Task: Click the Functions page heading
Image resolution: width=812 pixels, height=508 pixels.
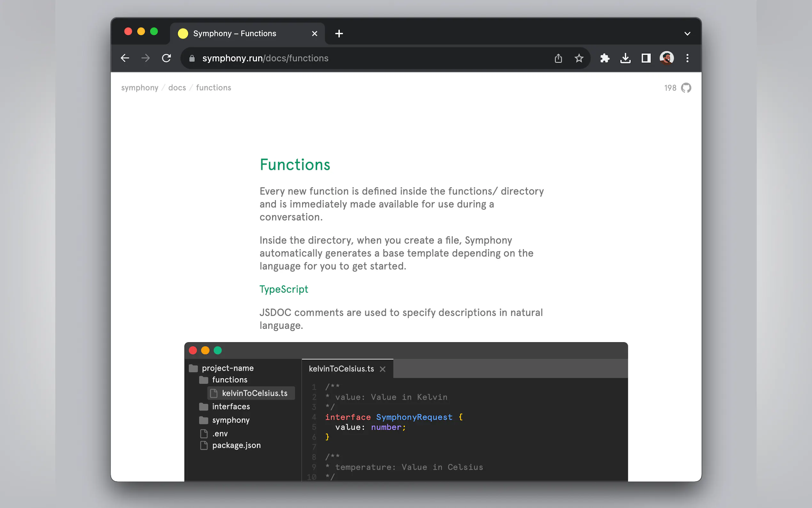Action: pos(295,165)
